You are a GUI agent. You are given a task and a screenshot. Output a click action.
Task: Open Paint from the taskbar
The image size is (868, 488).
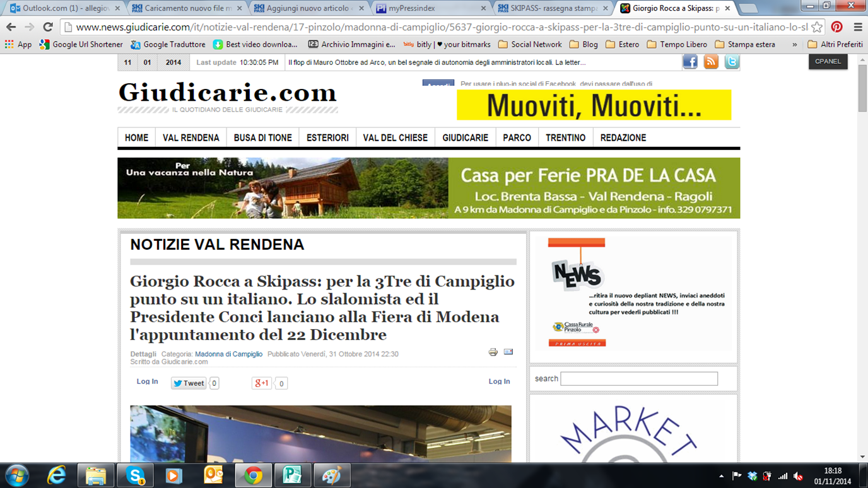click(331, 475)
